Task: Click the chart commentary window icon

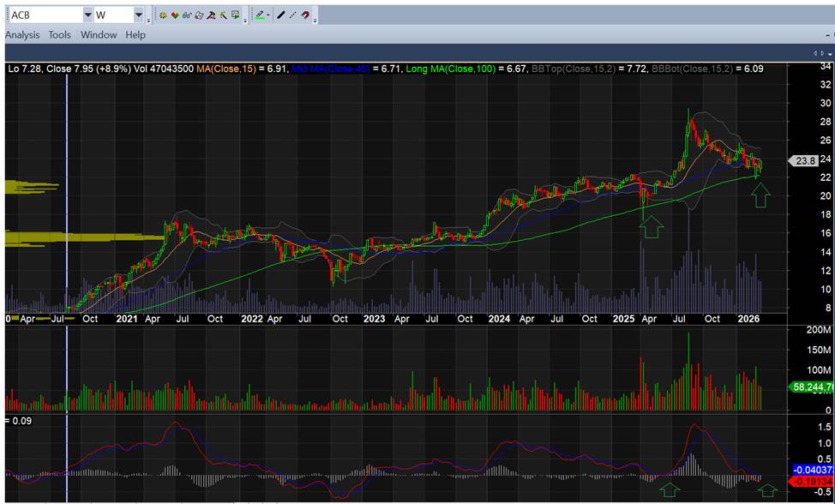Action: tap(235, 15)
